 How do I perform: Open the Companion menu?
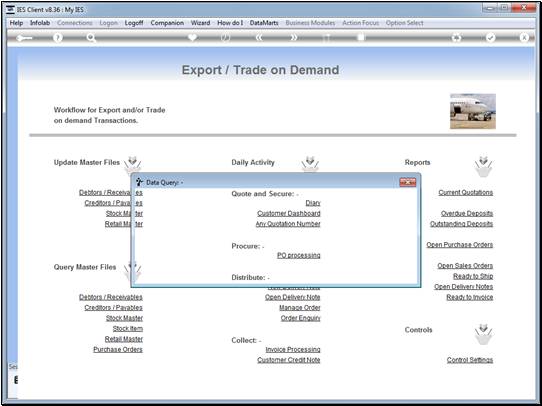pyautogui.click(x=167, y=23)
